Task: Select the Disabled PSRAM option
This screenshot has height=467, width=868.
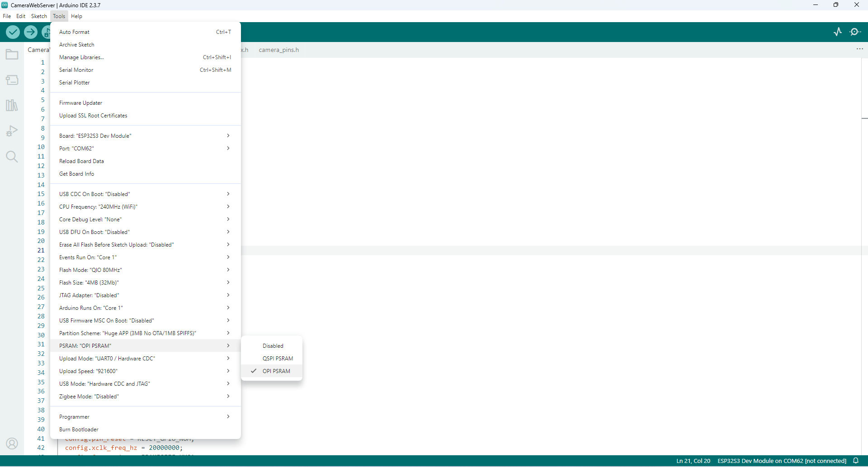Action: pos(273,346)
